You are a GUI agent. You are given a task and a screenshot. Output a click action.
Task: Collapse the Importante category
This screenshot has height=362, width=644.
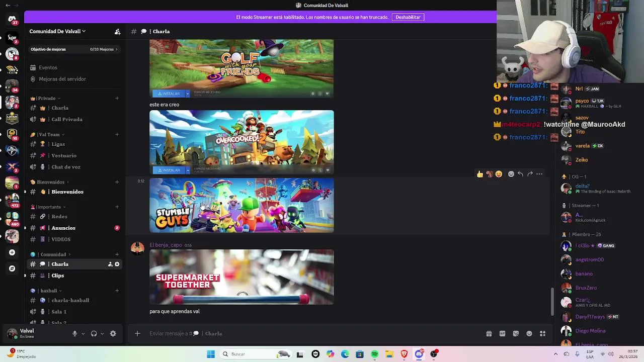coord(48,207)
